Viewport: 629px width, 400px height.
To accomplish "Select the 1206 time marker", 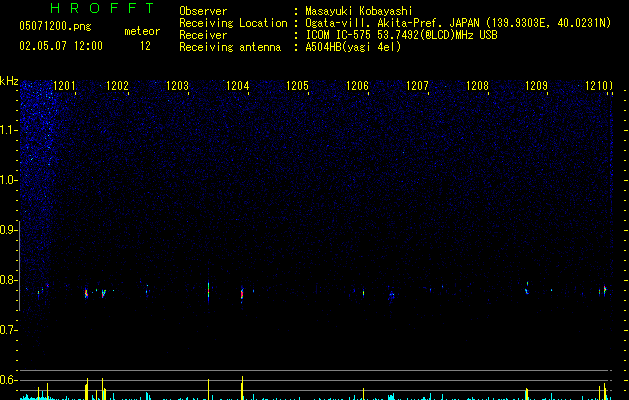I will point(357,85).
